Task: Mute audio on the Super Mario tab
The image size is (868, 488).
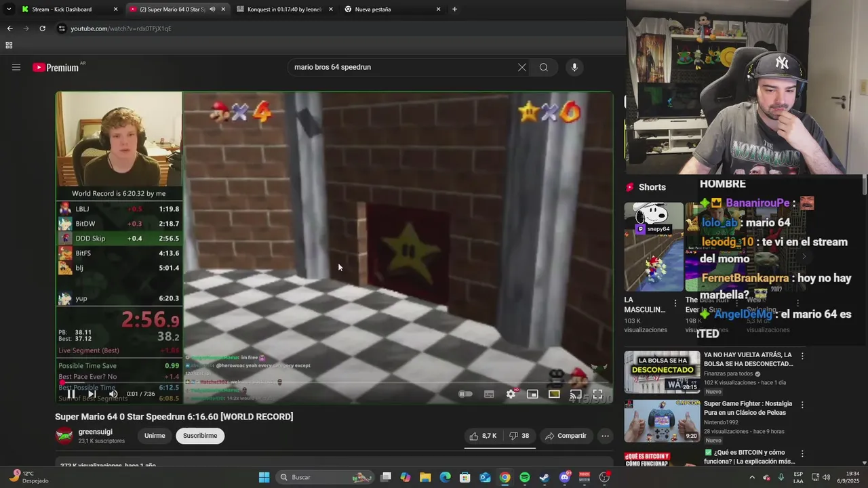Action: point(212,9)
